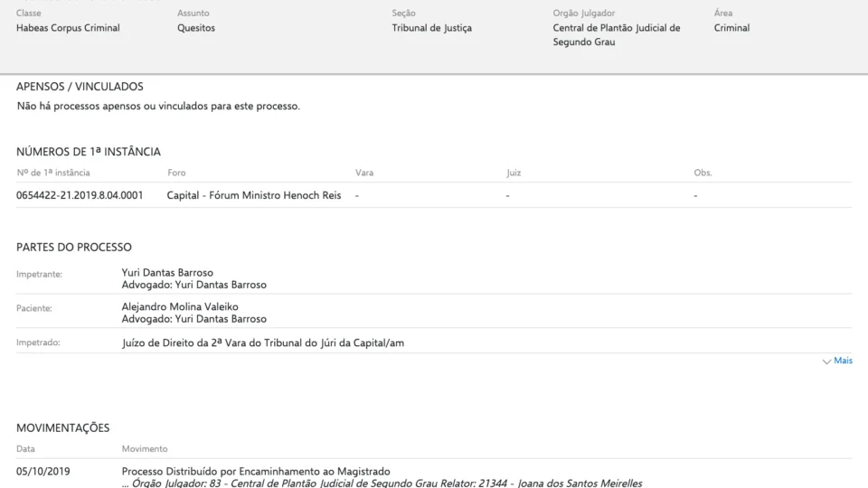This screenshot has width=868, height=488.
Task: Click the chevron icon beside Mais
Action: [x=826, y=361]
